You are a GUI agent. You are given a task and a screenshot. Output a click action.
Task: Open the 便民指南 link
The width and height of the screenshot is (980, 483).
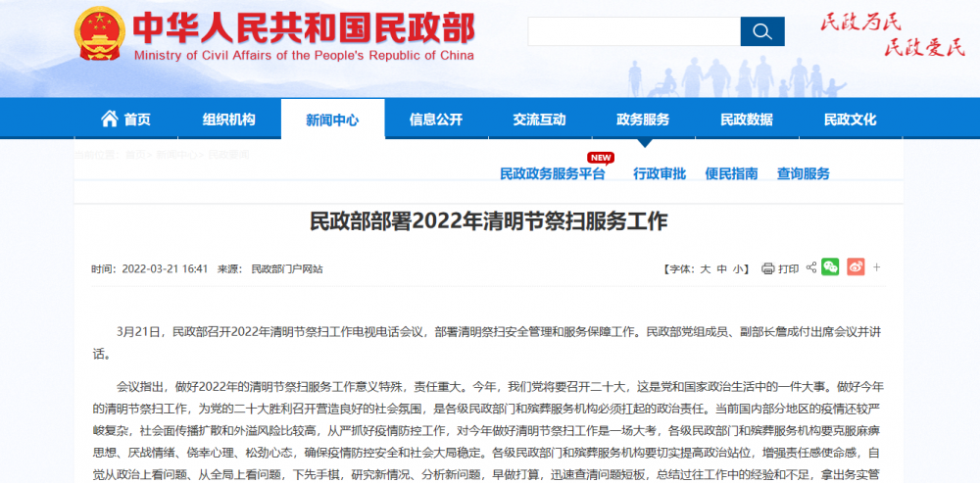[731, 174]
